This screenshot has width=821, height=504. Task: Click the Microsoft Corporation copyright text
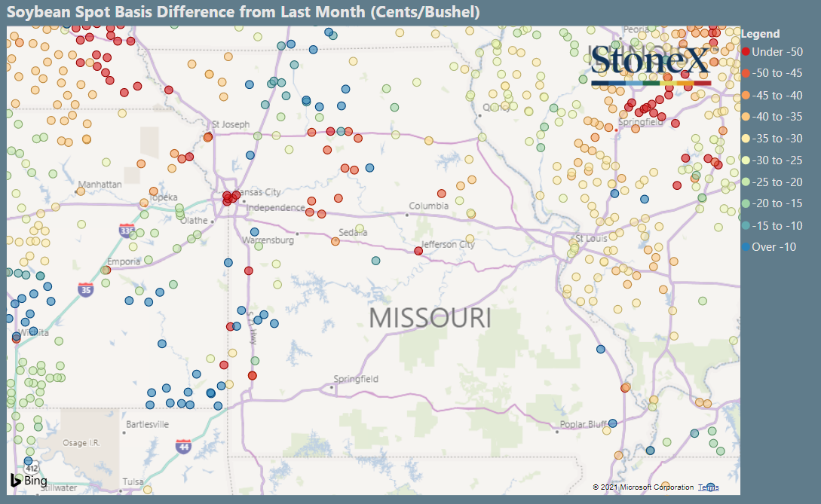643,487
